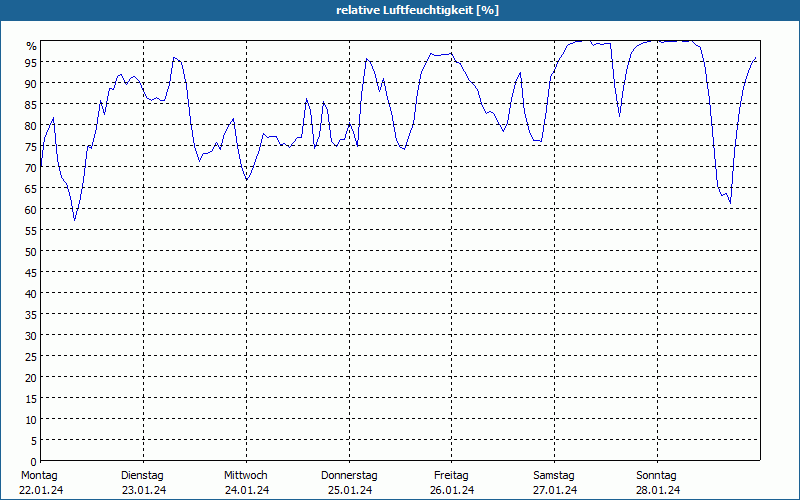This screenshot has width=800, height=500.
Task: Select the 'Montag' day label
Action: [x=39, y=475]
